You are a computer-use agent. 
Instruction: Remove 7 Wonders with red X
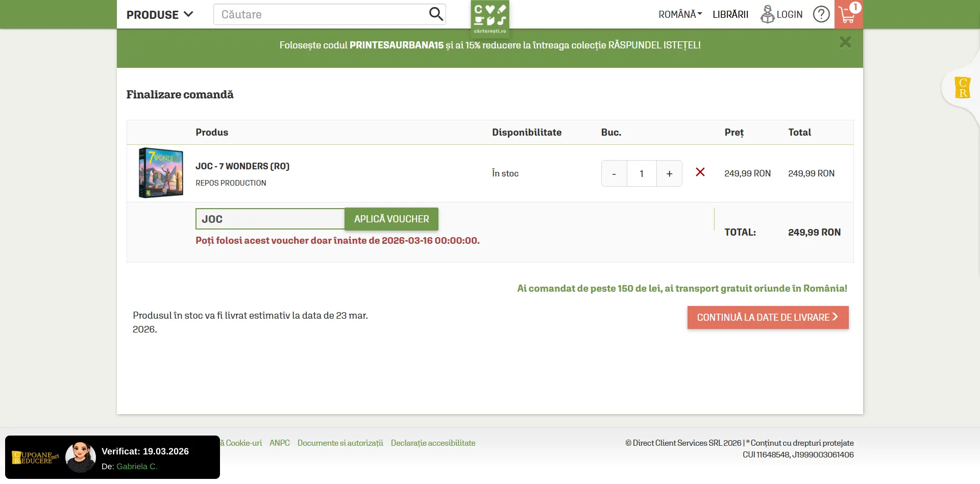point(700,172)
